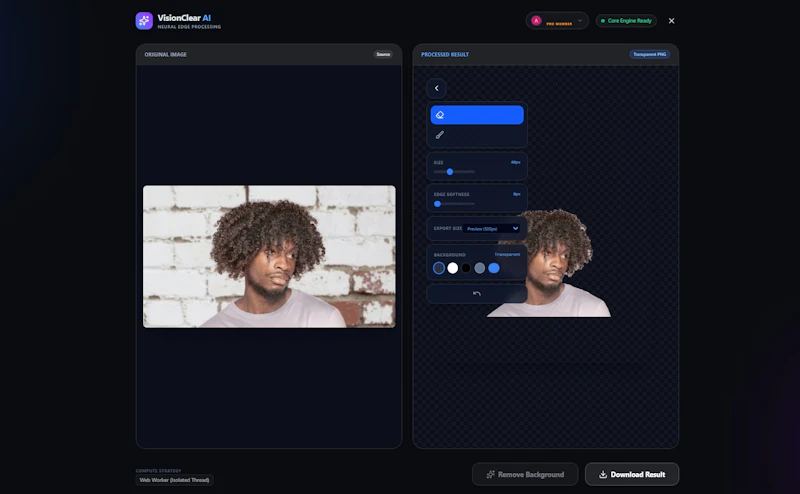The width and height of the screenshot is (800, 494).
Task: Click the Transparent PNG badge
Action: (x=649, y=54)
